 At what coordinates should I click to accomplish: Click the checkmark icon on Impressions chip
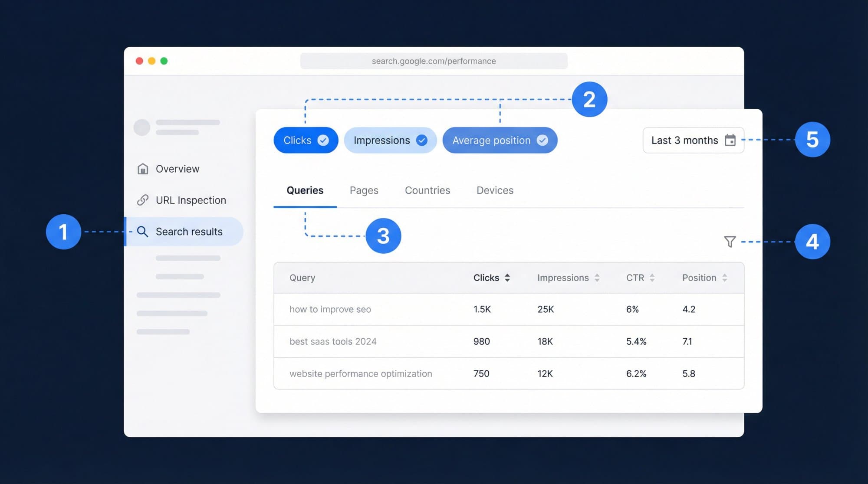(421, 140)
